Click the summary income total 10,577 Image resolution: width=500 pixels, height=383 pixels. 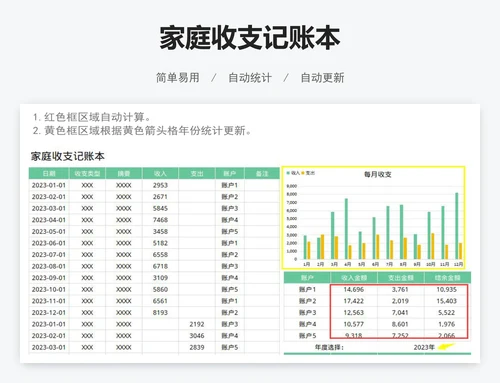click(354, 324)
